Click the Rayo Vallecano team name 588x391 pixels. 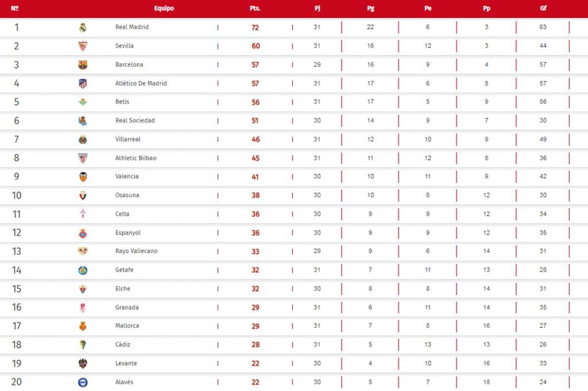coord(136,251)
